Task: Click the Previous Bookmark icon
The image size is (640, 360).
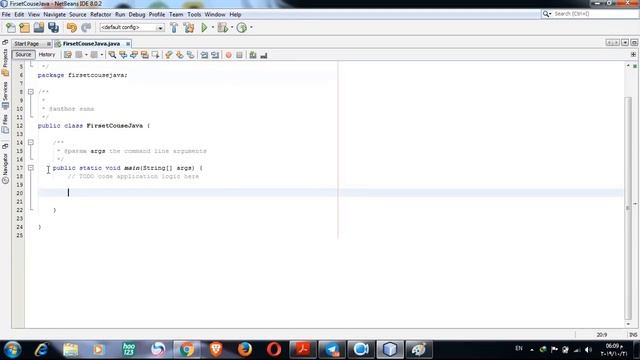Action: click(x=169, y=55)
